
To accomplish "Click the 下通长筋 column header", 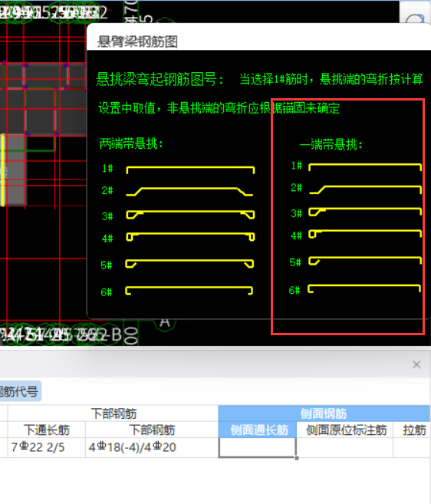I will pyautogui.click(x=47, y=430).
